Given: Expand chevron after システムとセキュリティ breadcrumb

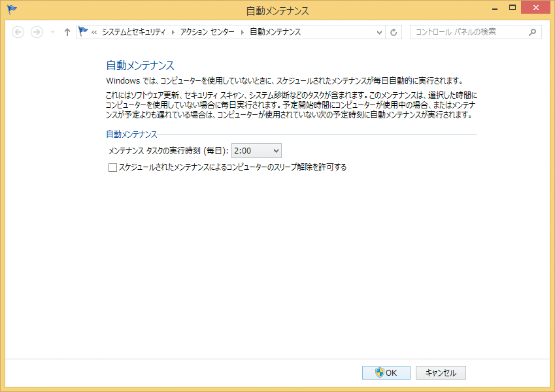Looking at the screenshot, I should [x=173, y=32].
